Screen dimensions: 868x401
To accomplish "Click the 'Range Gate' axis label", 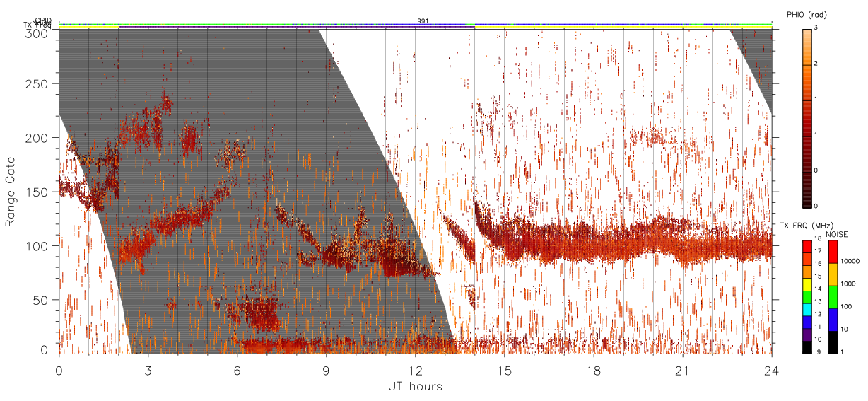I will 11,192.
